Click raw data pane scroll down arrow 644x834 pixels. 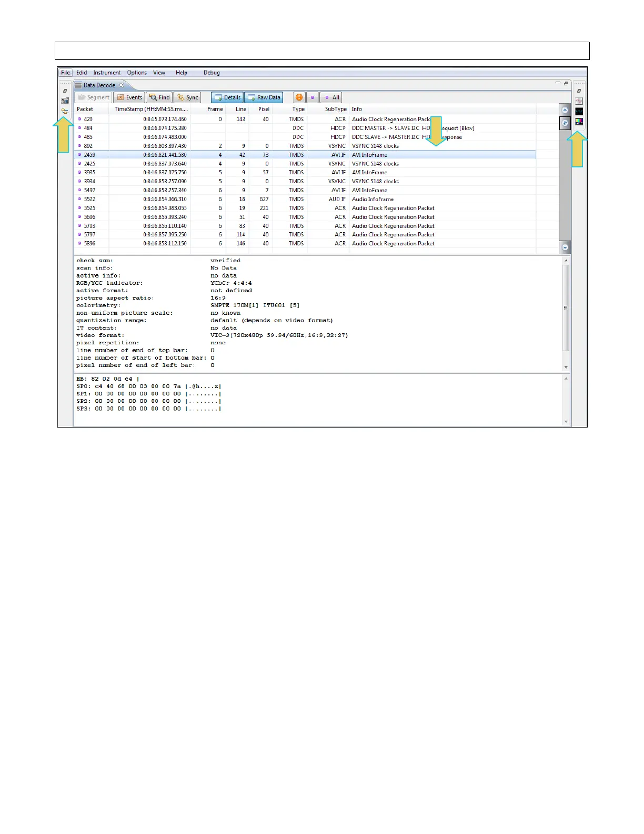(x=566, y=421)
